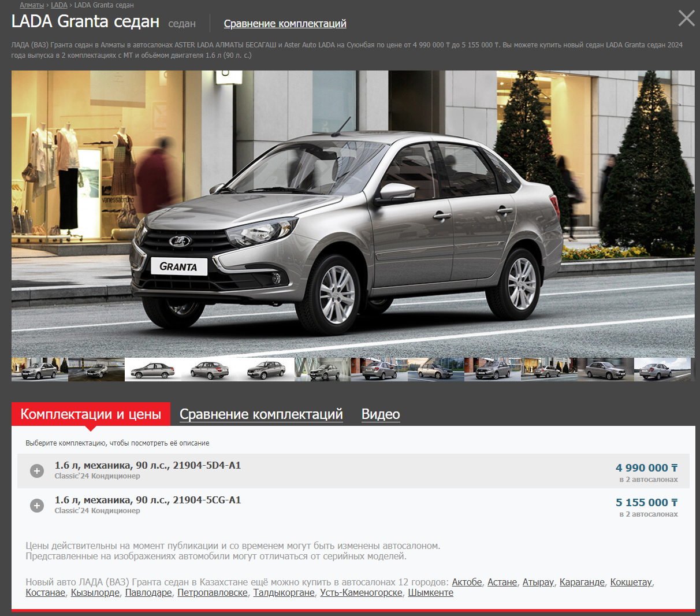The height and width of the screenshot is (616, 700).
Task: Click the price 5 155 000 ₸
Action: 646,502
